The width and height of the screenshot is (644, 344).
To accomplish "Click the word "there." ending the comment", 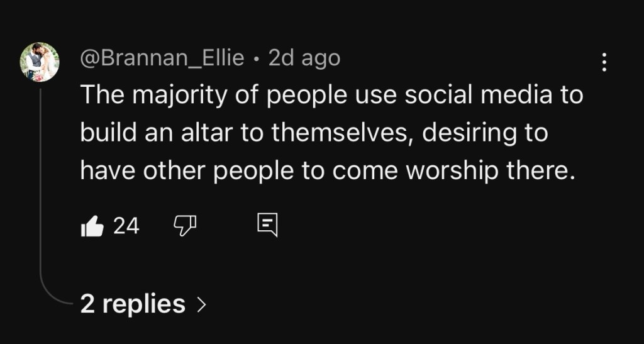I will 543,171.
